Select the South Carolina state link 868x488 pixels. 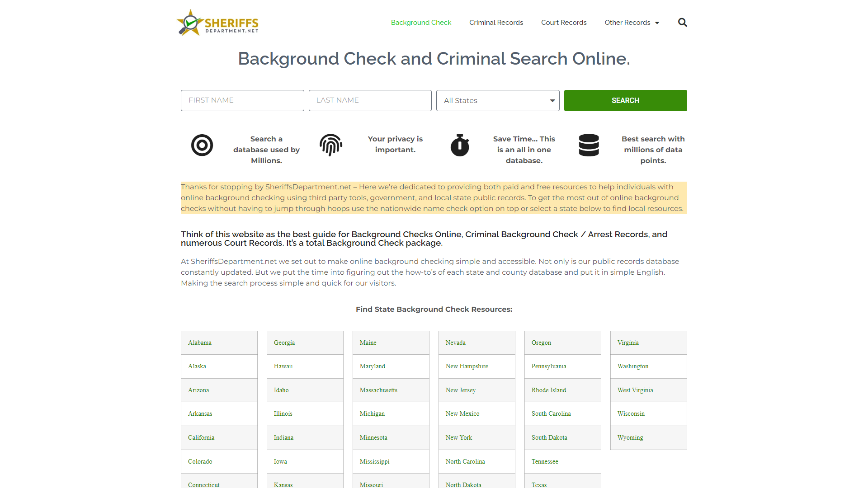[551, 414]
